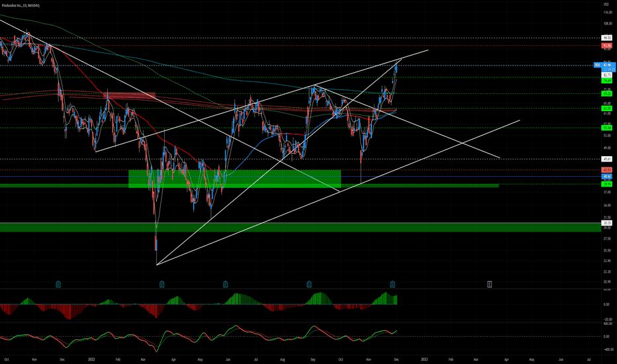Click the 2023 label on time axis

(424, 359)
